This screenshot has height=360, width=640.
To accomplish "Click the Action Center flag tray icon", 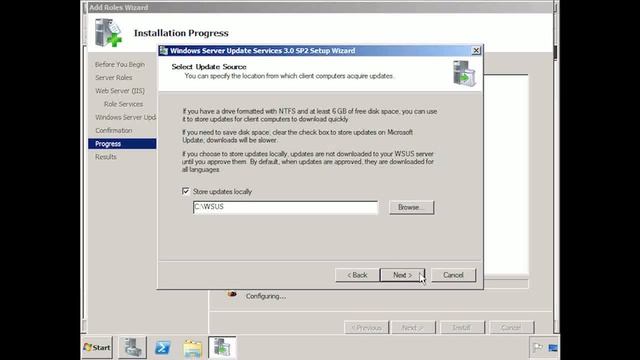I will [538, 348].
